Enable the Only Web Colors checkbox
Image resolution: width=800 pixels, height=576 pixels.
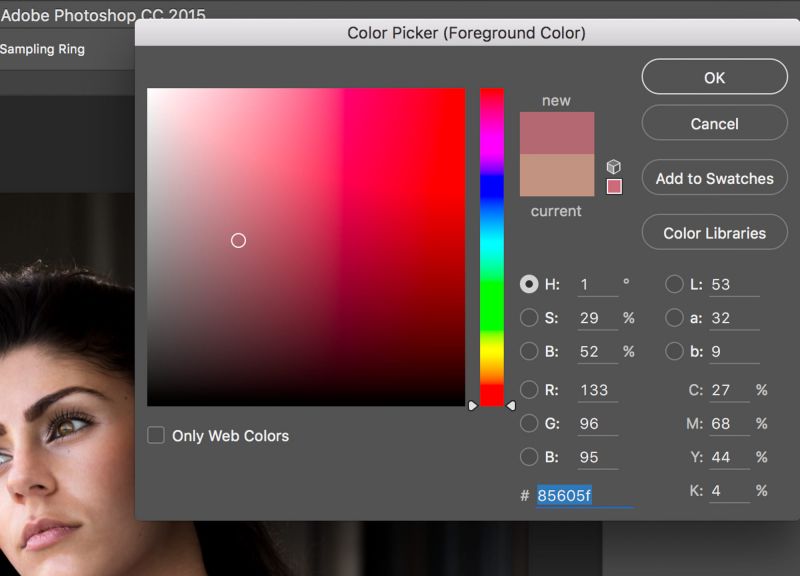click(x=156, y=436)
